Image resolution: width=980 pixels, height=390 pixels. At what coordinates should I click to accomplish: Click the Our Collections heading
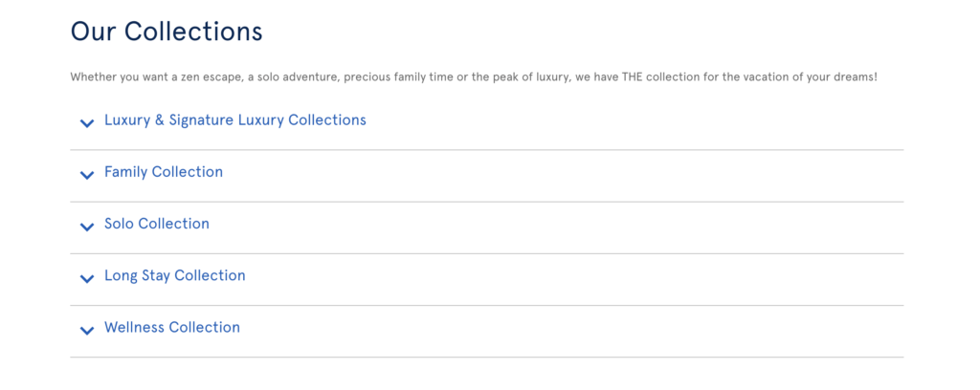point(167,32)
